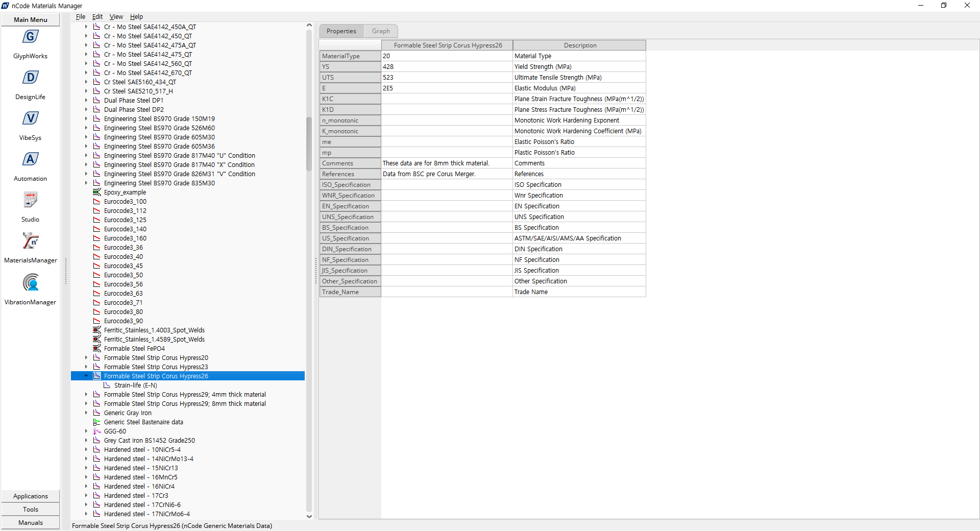Open the VibeSys module icon

[31, 118]
